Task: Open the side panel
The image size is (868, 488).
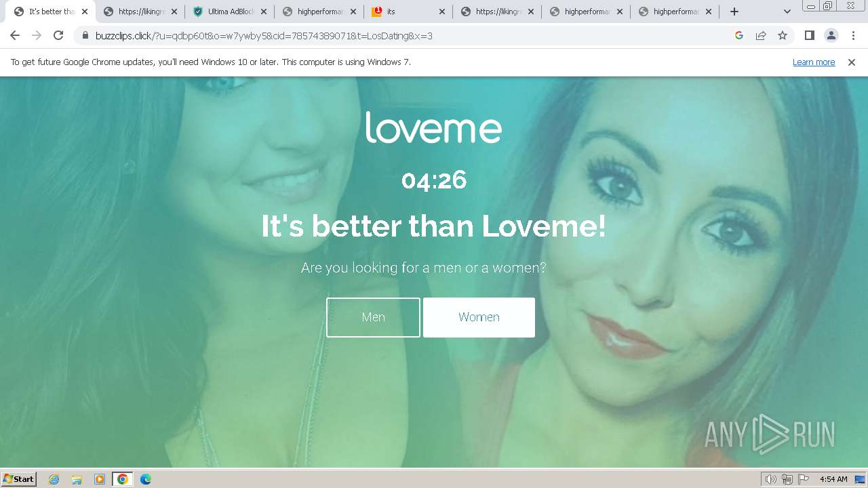Action: [x=809, y=36]
